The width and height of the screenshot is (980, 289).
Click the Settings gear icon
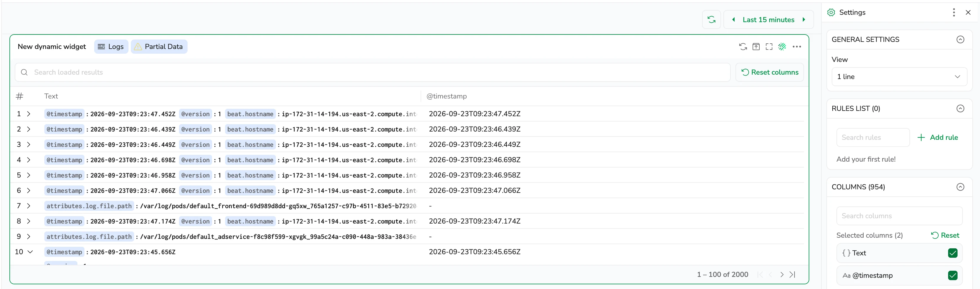[x=831, y=12]
